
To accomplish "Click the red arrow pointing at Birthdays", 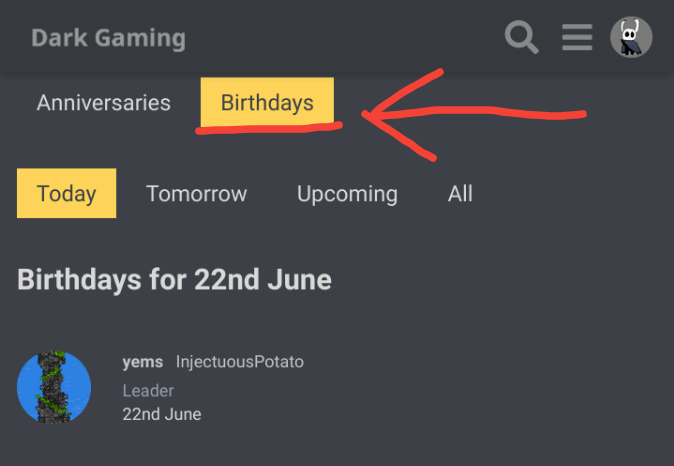I will [x=473, y=113].
